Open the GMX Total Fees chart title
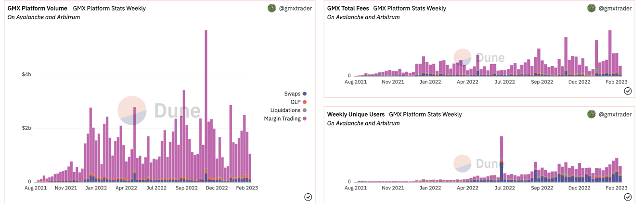The width and height of the screenshot is (644, 215). 348,8
